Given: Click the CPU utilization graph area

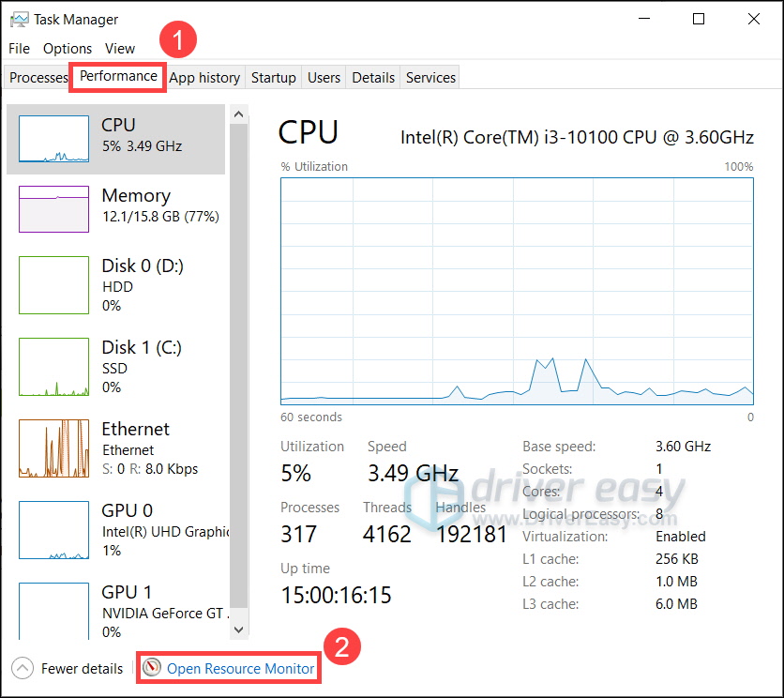Looking at the screenshot, I should 517,291.
